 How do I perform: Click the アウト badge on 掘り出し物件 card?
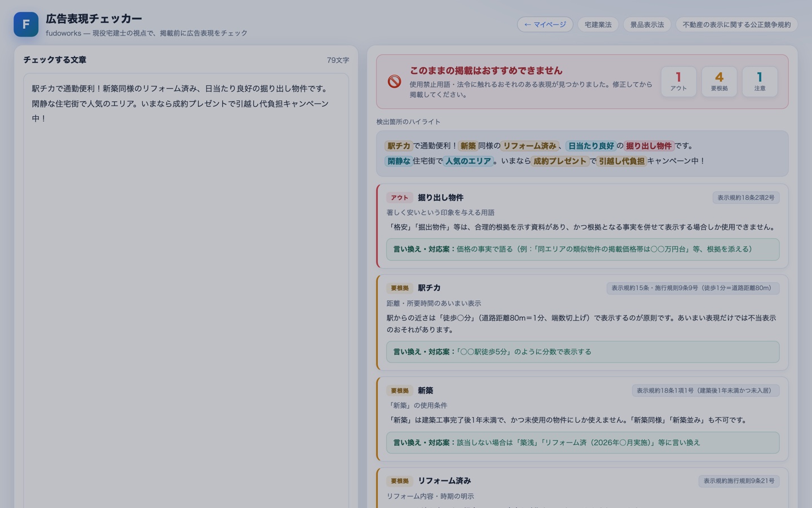point(399,198)
